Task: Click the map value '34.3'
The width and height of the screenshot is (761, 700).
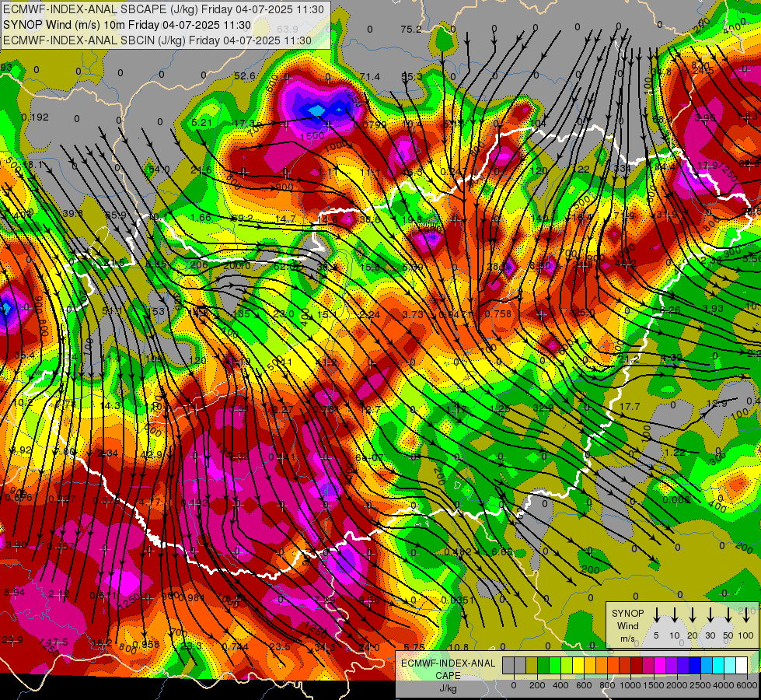Action: pos(325,647)
